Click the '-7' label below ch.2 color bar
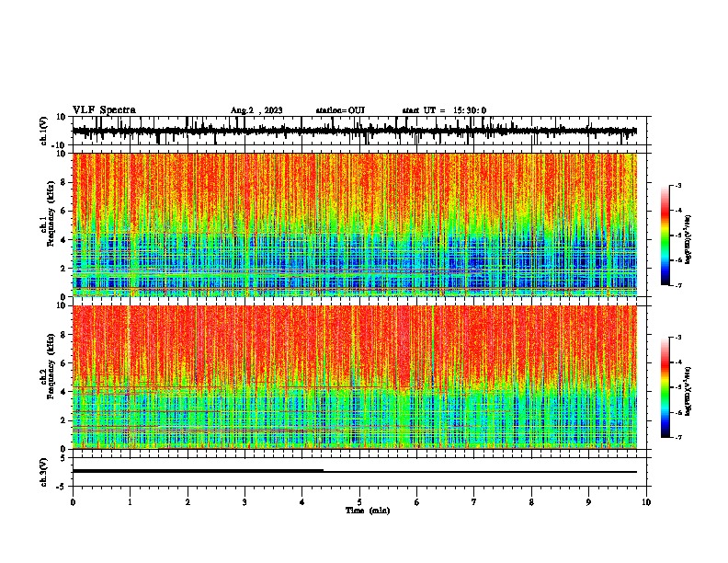This screenshot has height=563, width=728. (677, 437)
